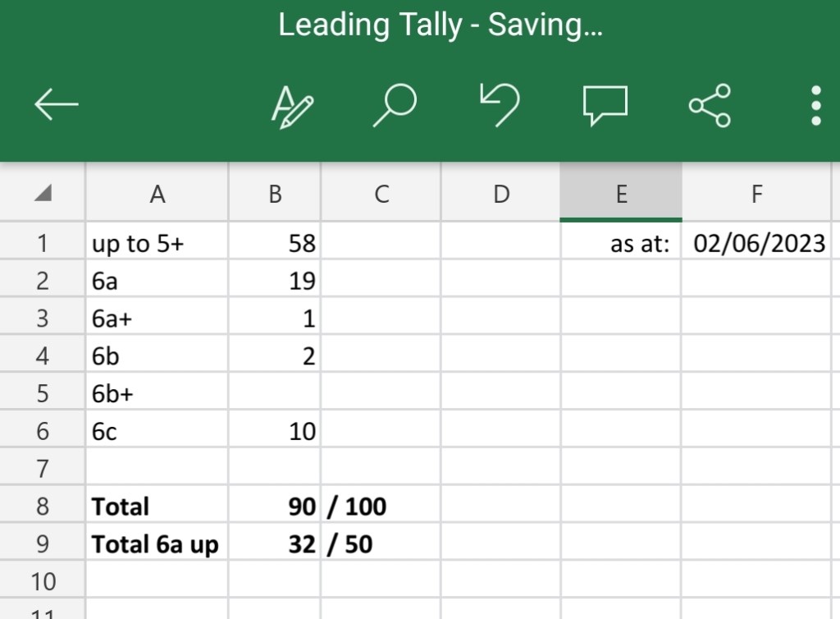Screen dimensions: 840x619
Task: Open the three-dot more options menu
Action: click(x=816, y=106)
